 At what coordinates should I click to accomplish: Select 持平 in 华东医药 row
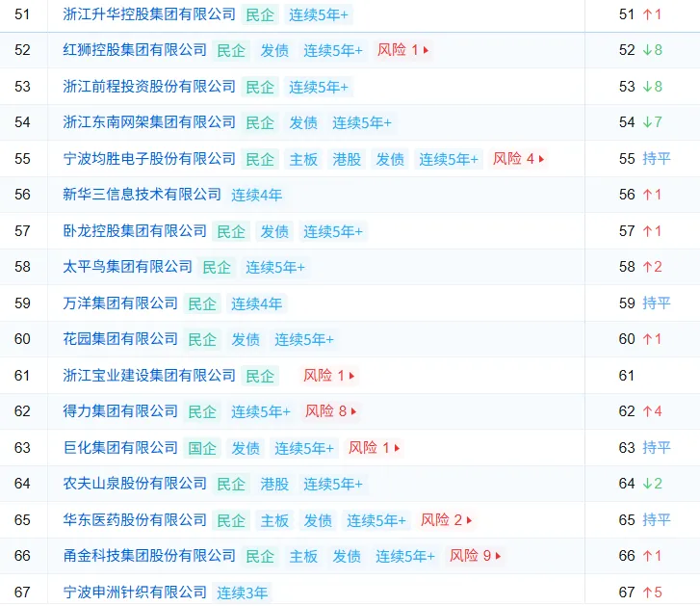[x=657, y=520]
